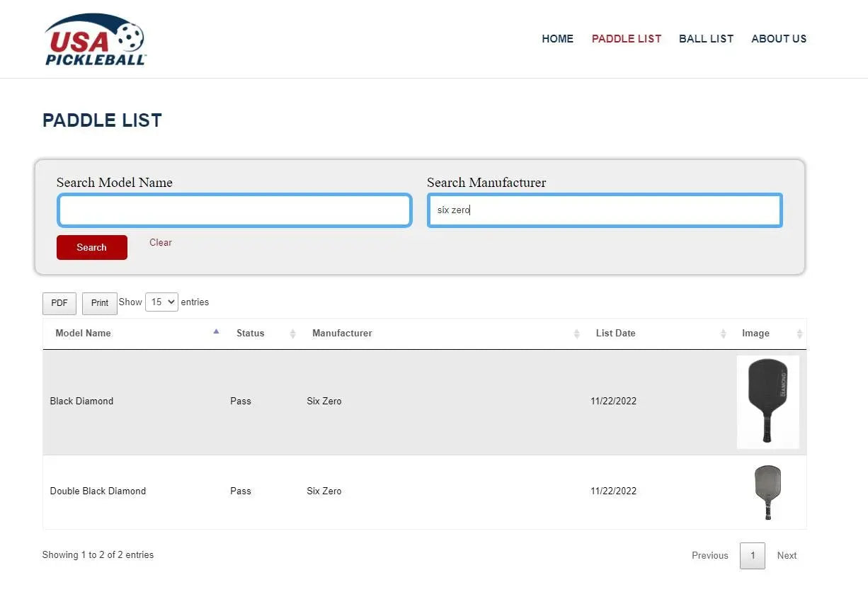
Task: Export the table as PDF
Action: (x=59, y=303)
